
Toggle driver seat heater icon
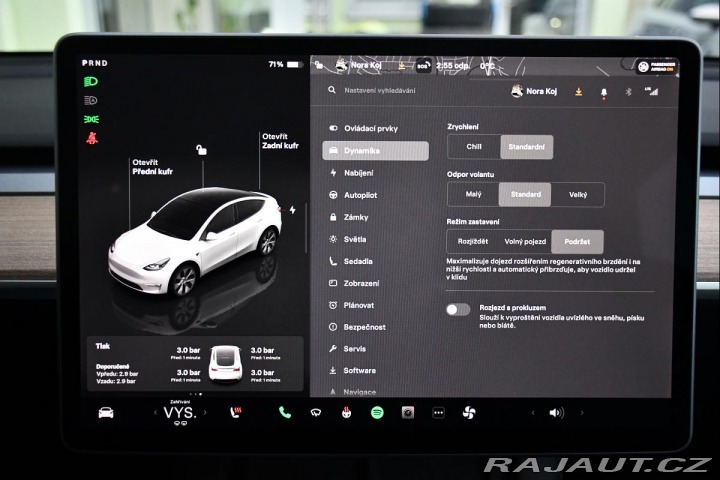pos(236,412)
